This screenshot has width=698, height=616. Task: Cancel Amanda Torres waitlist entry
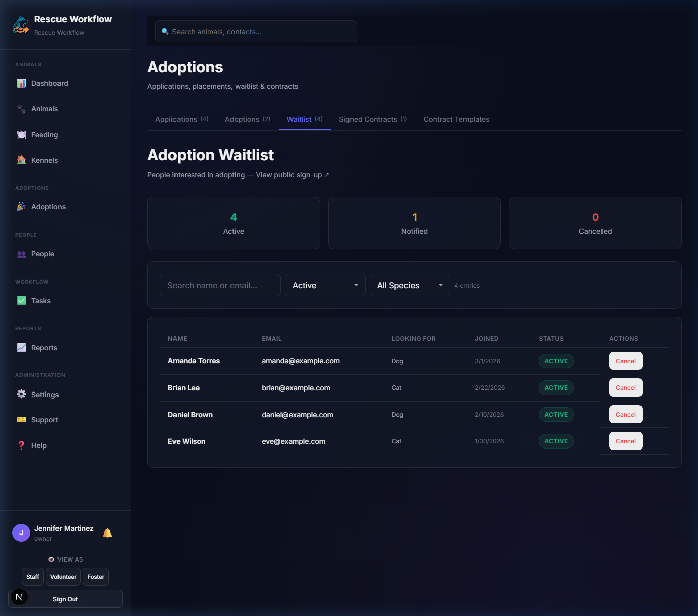pos(625,361)
